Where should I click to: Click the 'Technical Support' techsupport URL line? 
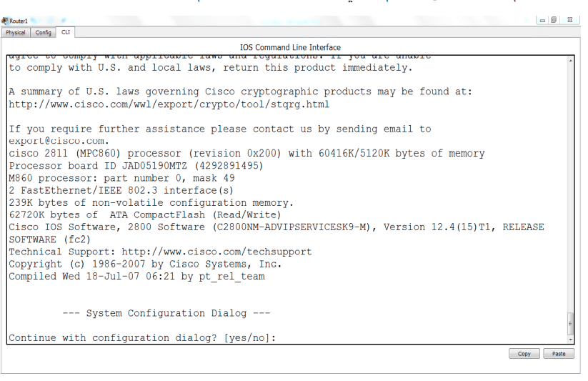tap(160, 252)
